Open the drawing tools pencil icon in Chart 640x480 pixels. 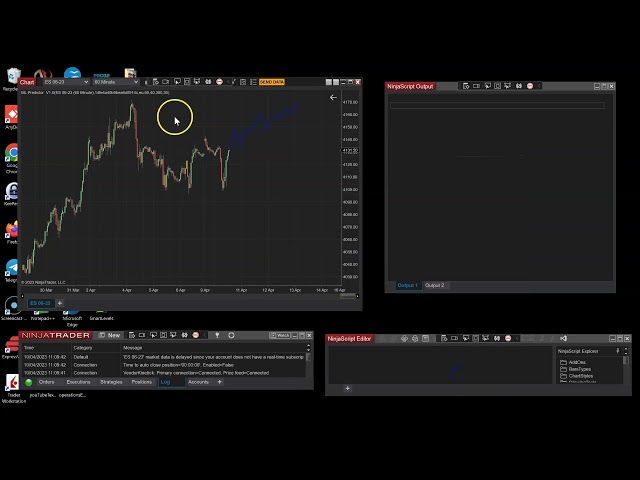(234, 82)
